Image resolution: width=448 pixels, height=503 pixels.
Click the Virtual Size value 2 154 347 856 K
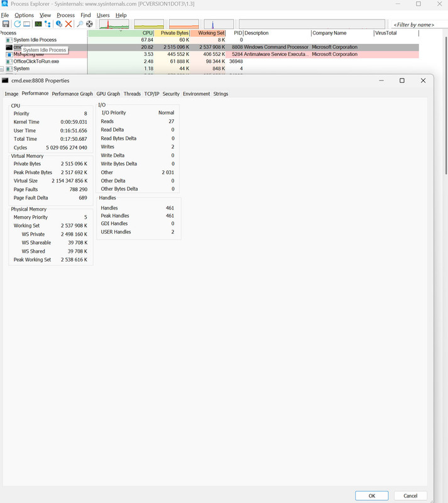[x=70, y=180]
